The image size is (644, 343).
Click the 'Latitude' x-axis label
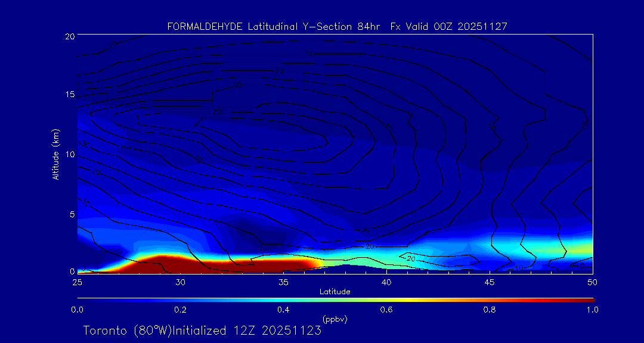pyautogui.click(x=335, y=291)
